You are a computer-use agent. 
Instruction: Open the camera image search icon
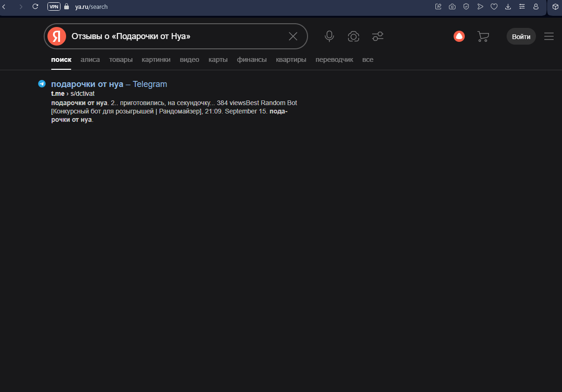tap(354, 36)
